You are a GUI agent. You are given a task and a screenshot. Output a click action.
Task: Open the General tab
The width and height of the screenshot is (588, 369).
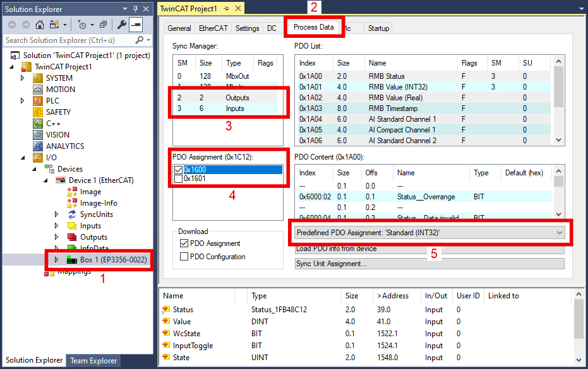[x=179, y=28]
